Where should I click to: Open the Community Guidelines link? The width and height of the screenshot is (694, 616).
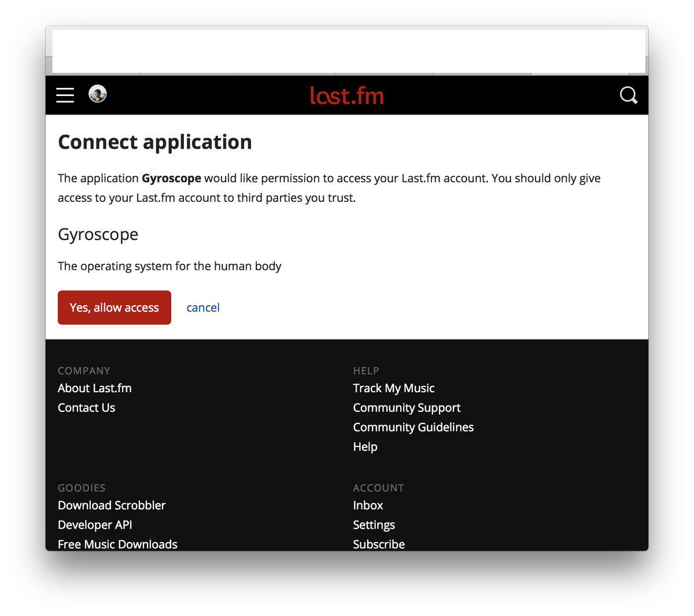click(414, 427)
